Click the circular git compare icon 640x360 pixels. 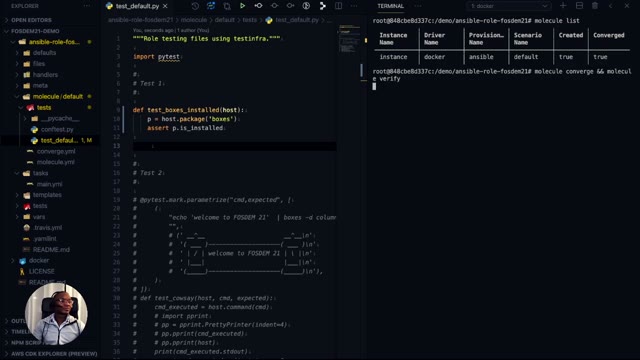click(x=306, y=6)
